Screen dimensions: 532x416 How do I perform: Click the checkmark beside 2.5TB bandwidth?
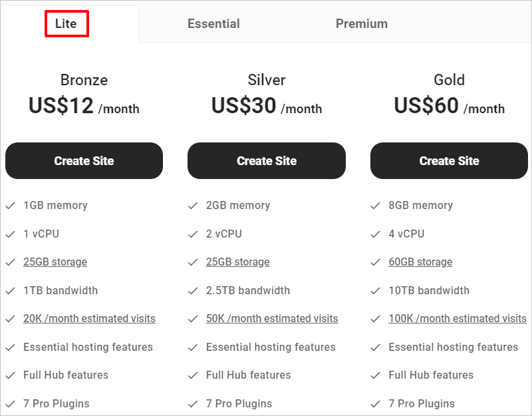tap(193, 290)
